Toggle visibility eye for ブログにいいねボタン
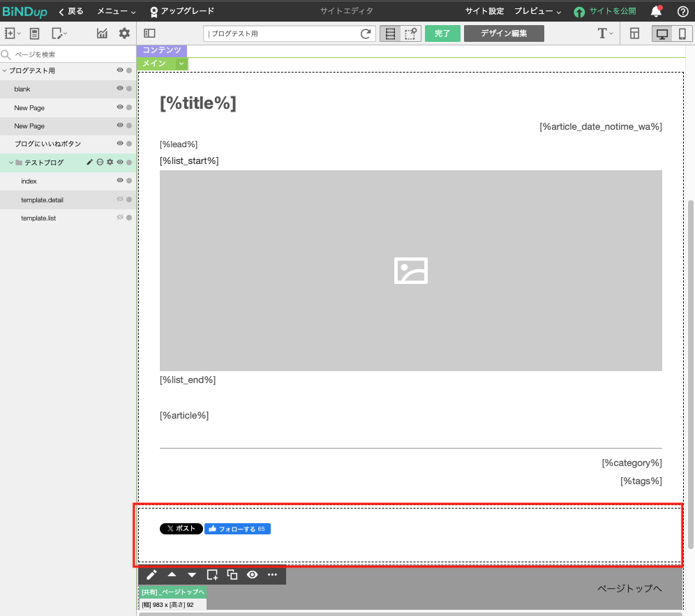Screen dimensions: 695x616 (x=120, y=143)
